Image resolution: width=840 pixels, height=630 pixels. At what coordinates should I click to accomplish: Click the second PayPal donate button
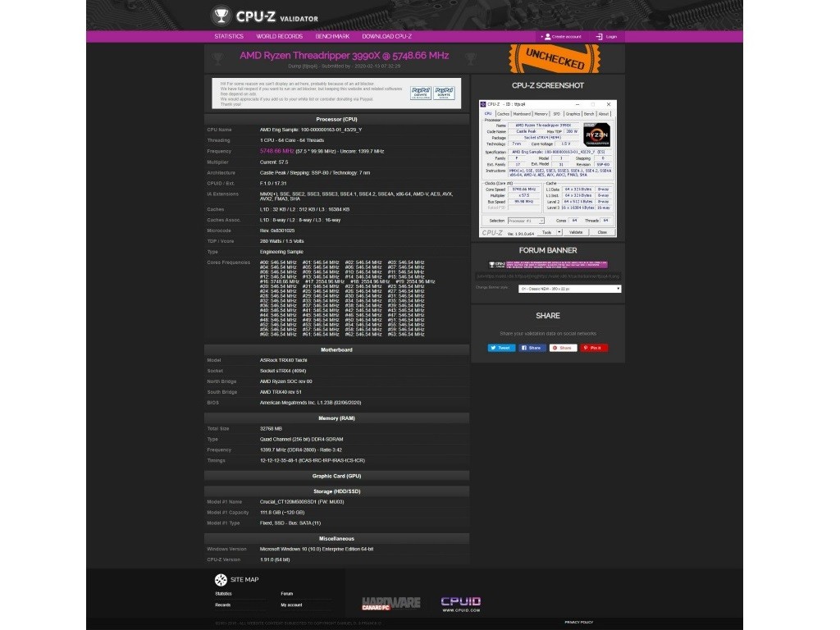point(444,94)
